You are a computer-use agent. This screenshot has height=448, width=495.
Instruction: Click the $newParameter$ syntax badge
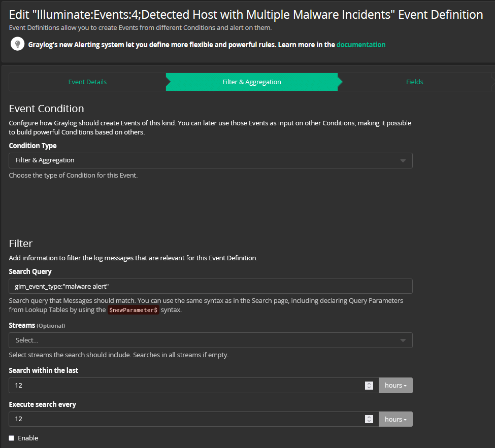[x=134, y=309]
